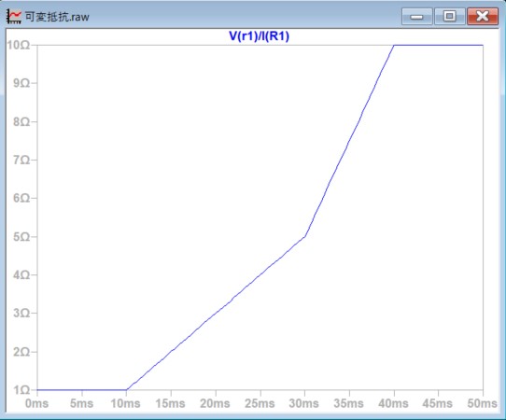The image size is (506, 420).
Task: Close the waveform window with red X
Action: [483, 16]
